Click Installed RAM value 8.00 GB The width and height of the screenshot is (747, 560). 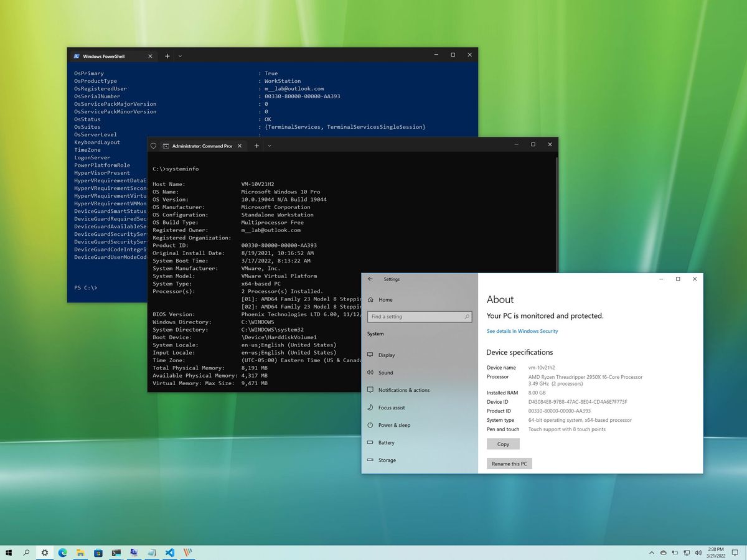point(537,393)
